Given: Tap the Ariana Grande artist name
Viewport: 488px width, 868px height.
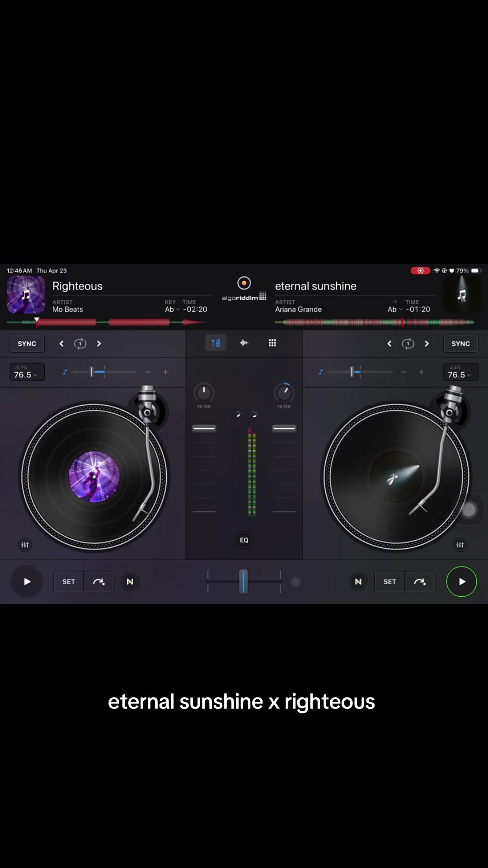Looking at the screenshot, I should pyautogui.click(x=299, y=309).
